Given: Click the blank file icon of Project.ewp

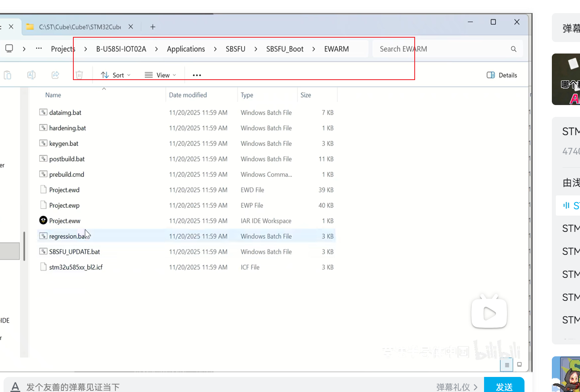Looking at the screenshot, I should click(x=43, y=205).
